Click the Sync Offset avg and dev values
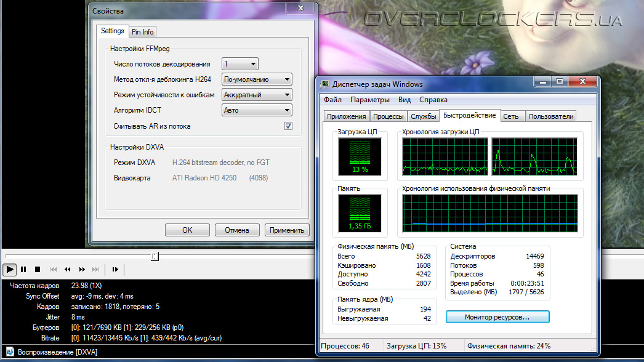This screenshot has width=644, height=362. (102, 296)
